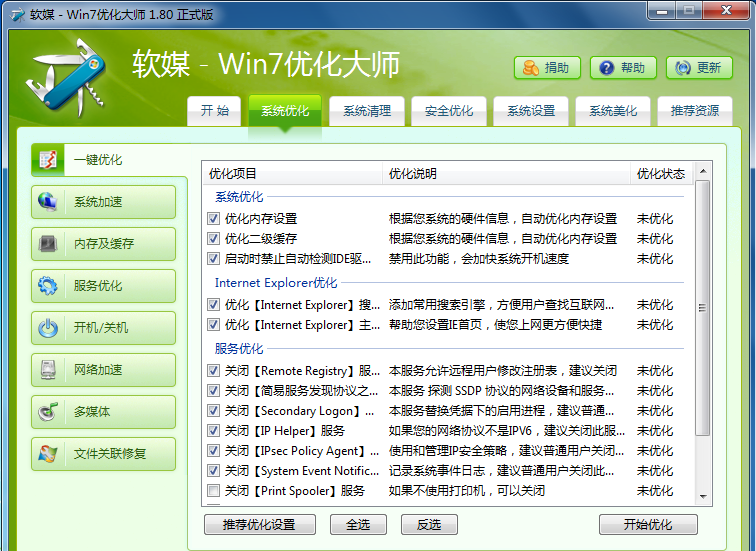Open the 服务优化 sidebar section
Screen dimensions: 756x551
coord(104,285)
